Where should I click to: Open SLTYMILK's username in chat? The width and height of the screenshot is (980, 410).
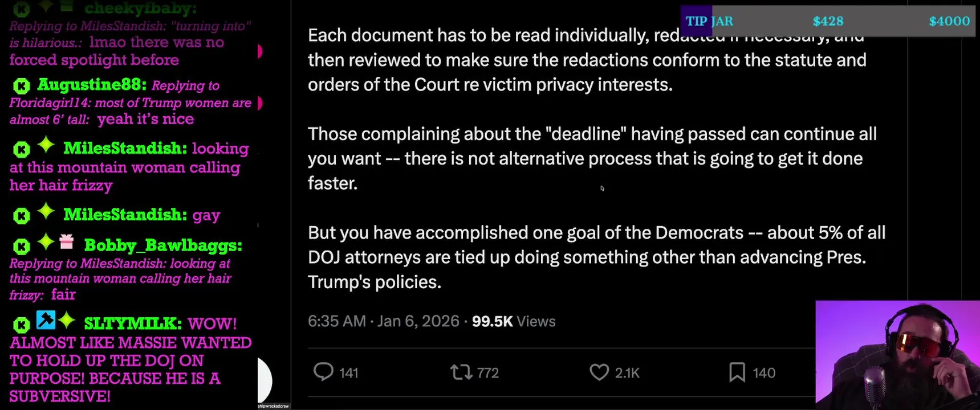pos(132,323)
